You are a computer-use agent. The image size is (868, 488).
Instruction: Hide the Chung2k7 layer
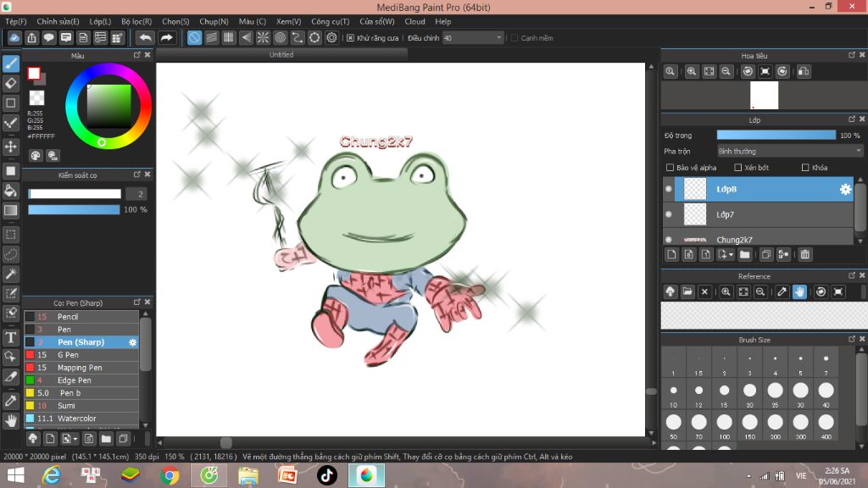pos(669,240)
